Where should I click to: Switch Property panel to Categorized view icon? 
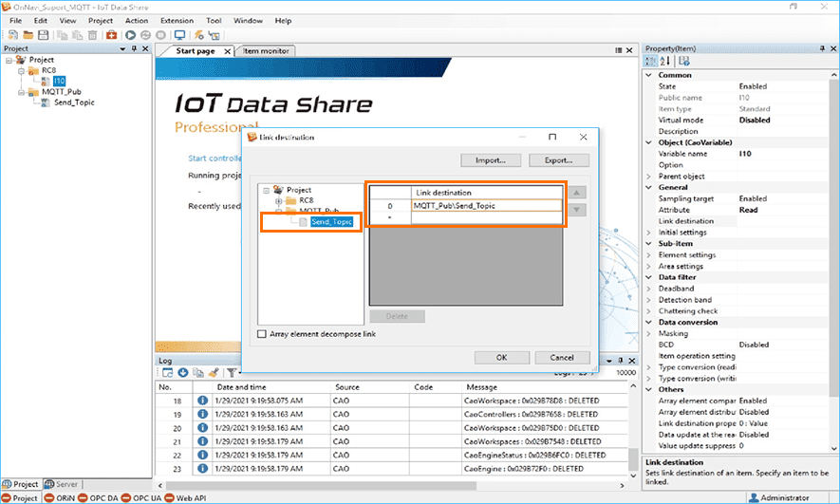(650, 61)
